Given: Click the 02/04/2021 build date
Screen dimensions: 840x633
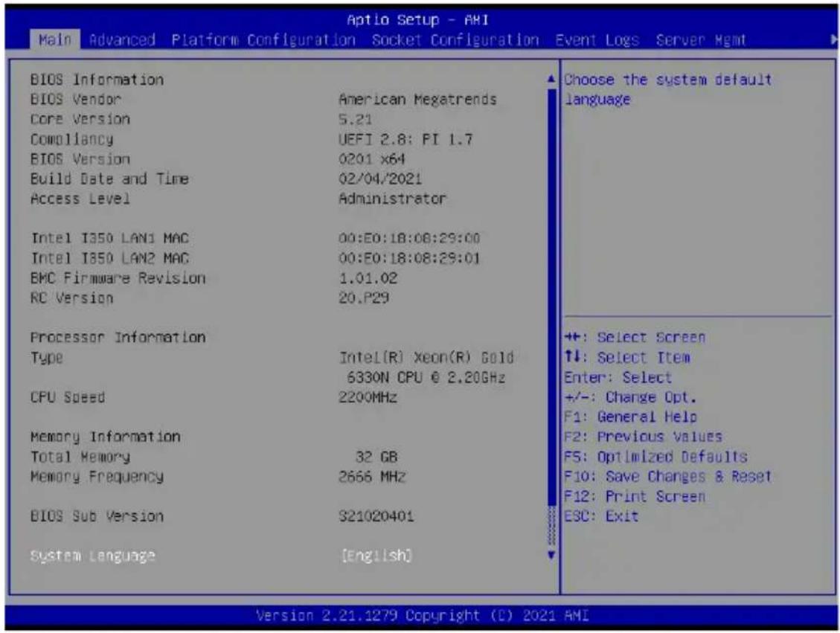Looking at the screenshot, I should [x=379, y=179].
